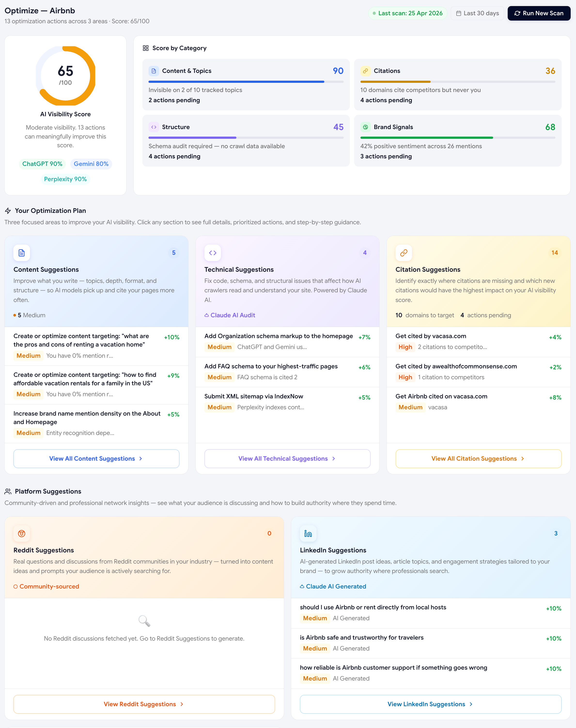
Task: Click the Citations link icon in score card
Action: [365, 71]
